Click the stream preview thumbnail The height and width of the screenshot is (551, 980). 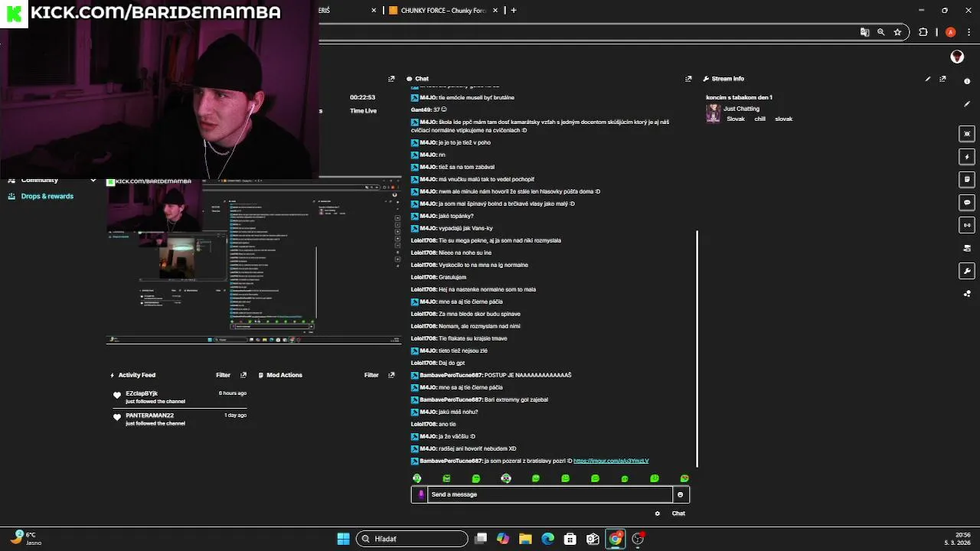click(253, 260)
